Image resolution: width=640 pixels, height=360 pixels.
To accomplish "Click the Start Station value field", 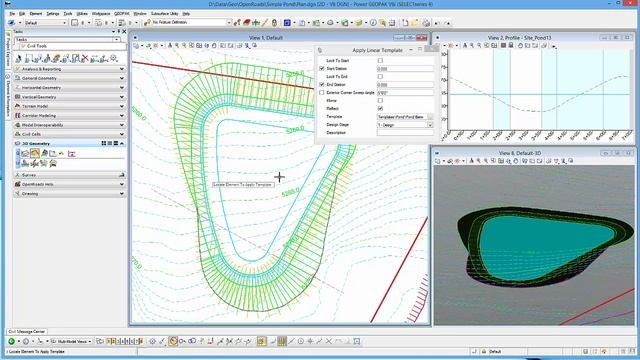I will [x=405, y=69].
